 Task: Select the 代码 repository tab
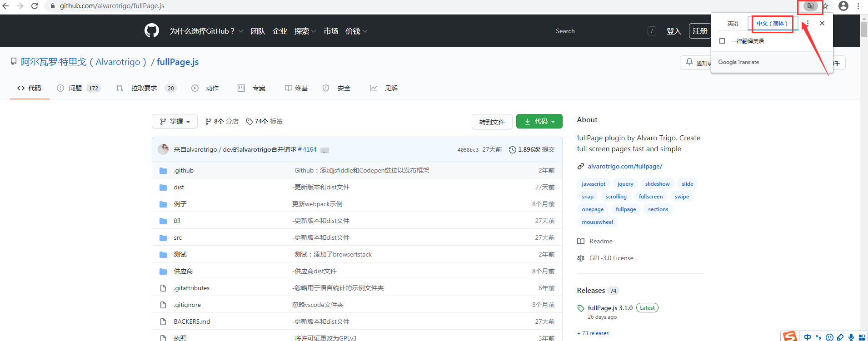click(x=30, y=88)
